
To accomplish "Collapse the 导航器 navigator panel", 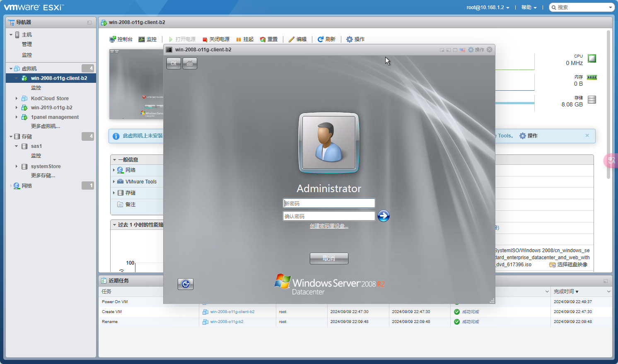I will [x=89, y=22].
